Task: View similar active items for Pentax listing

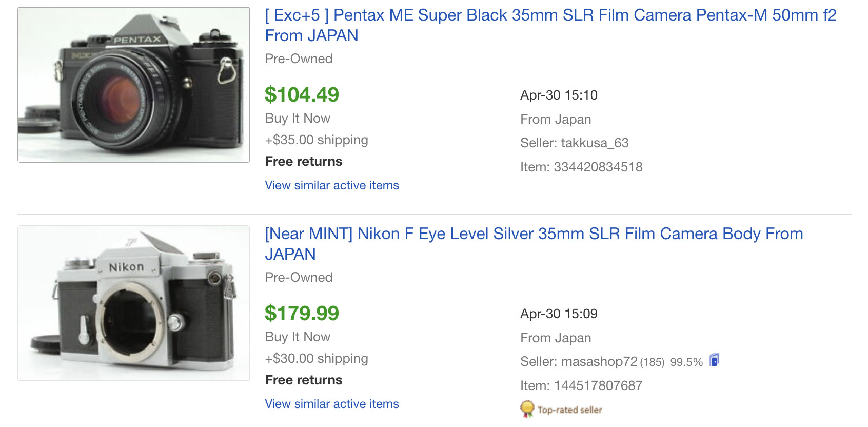Action: pyautogui.click(x=332, y=185)
